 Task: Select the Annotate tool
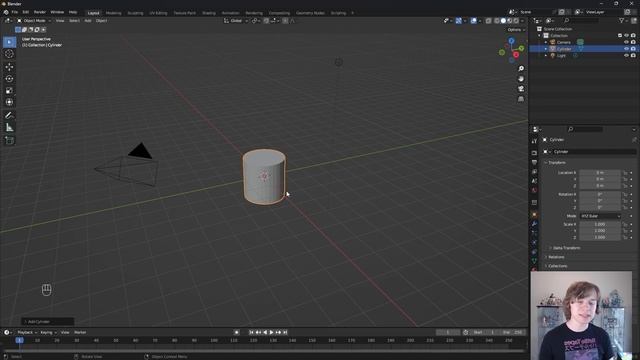pos(9,116)
